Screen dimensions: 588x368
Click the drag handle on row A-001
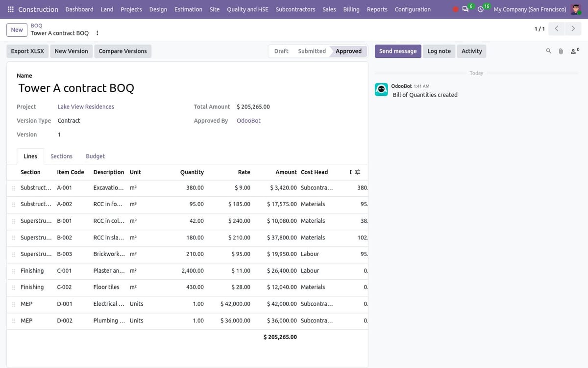(14, 188)
